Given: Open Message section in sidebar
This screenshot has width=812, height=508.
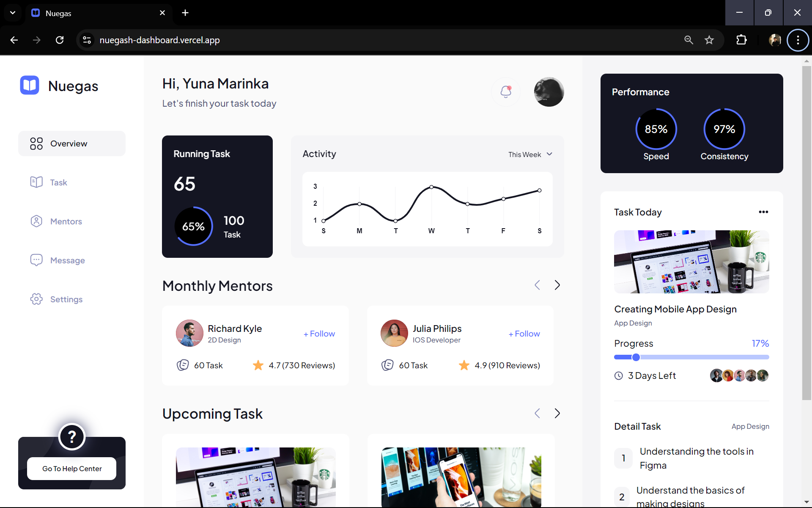Looking at the screenshot, I should [x=67, y=260].
